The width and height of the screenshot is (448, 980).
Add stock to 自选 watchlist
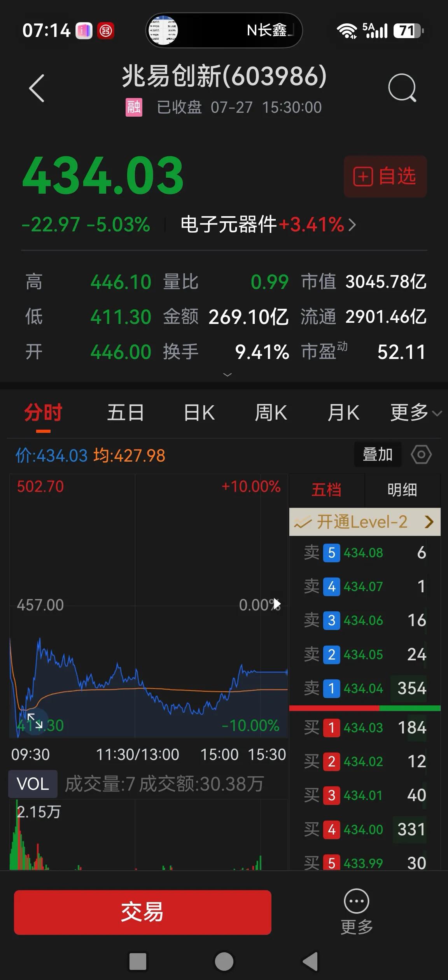(x=385, y=177)
